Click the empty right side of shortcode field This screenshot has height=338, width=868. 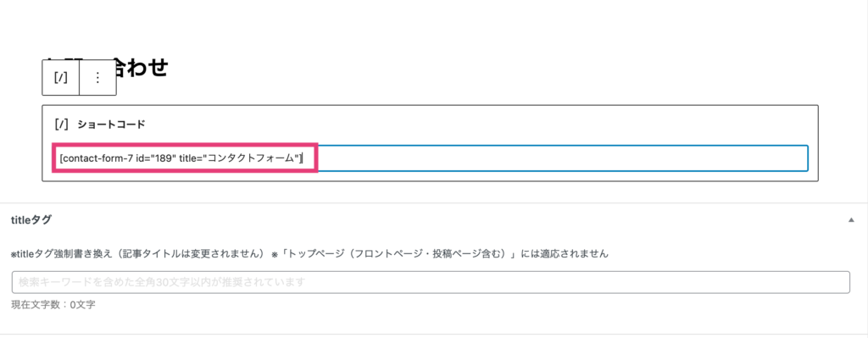pyautogui.click(x=563, y=158)
